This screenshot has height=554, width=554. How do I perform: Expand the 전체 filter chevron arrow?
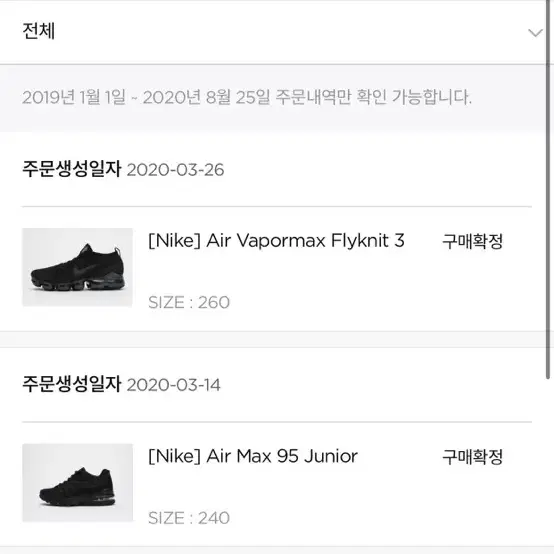point(535,33)
